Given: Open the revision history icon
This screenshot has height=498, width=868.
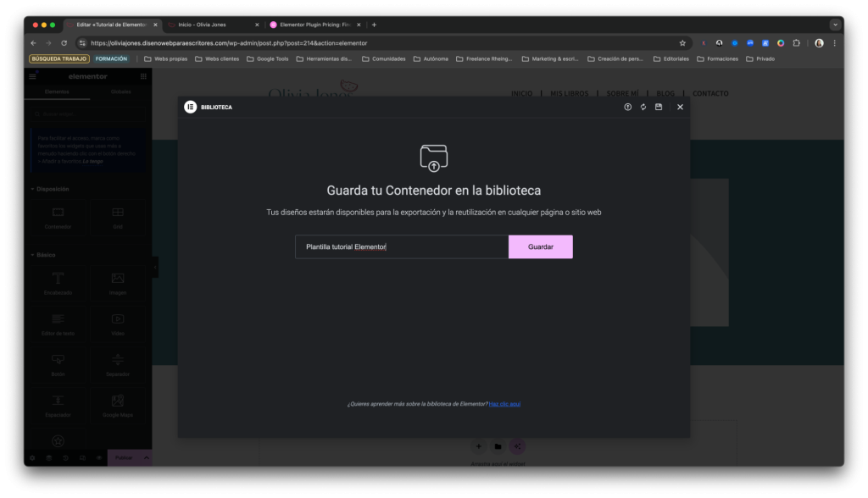Looking at the screenshot, I should (x=65, y=457).
